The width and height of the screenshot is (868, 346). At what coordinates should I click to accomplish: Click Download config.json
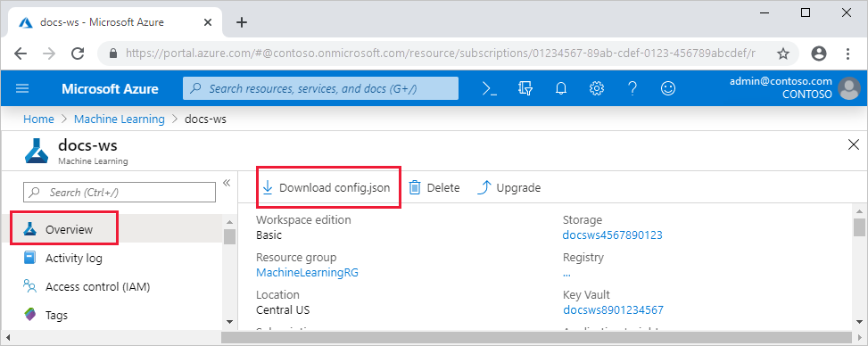(326, 187)
